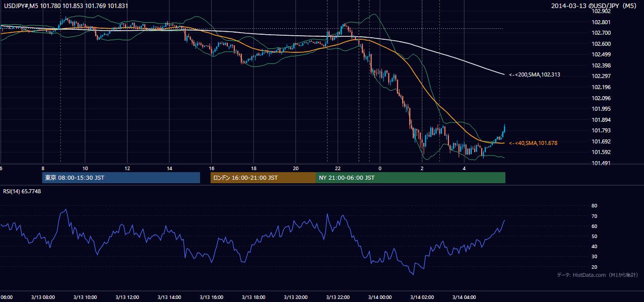Click the NY 21:00-06:00 JST session bar
Viewport: 644px width, 302px height.
pyautogui.click(x=411, y=178)
